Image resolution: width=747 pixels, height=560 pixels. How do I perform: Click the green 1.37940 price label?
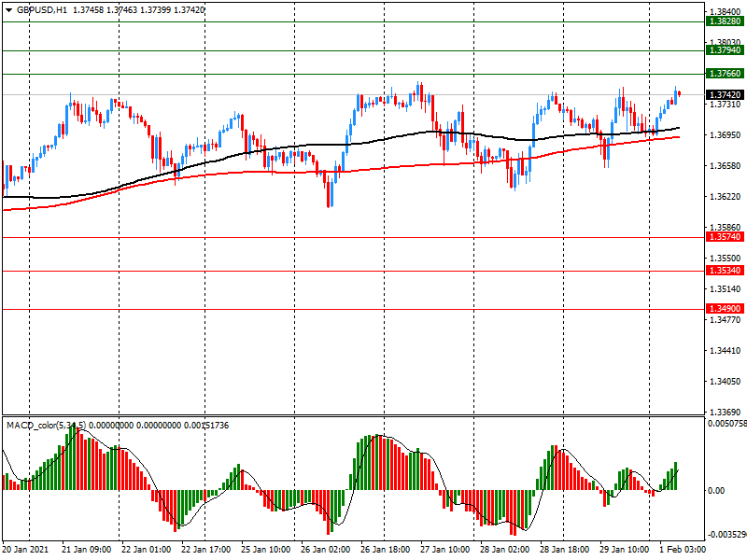click(x=725, y=51)
